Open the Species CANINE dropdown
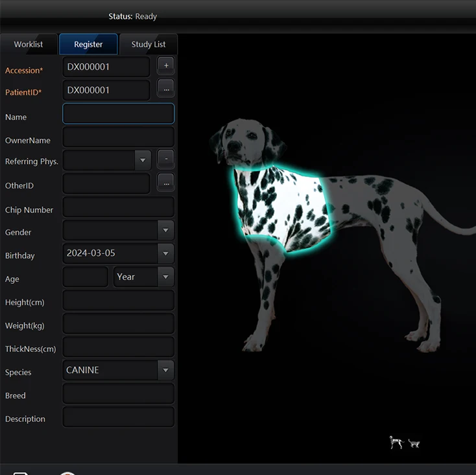The width and height of the screenshot is (476, 475). [x=166, y=370]
